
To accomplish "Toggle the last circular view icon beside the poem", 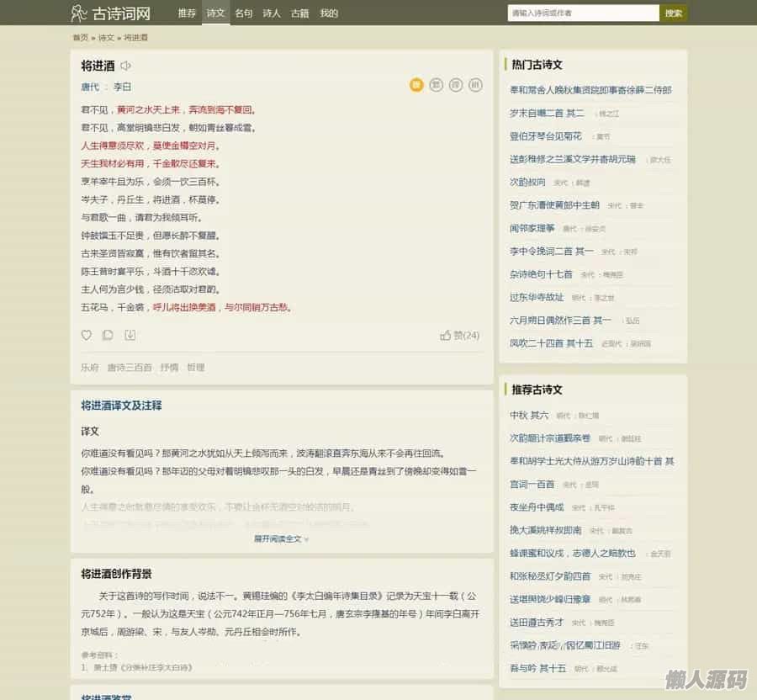I will (475, 84).
